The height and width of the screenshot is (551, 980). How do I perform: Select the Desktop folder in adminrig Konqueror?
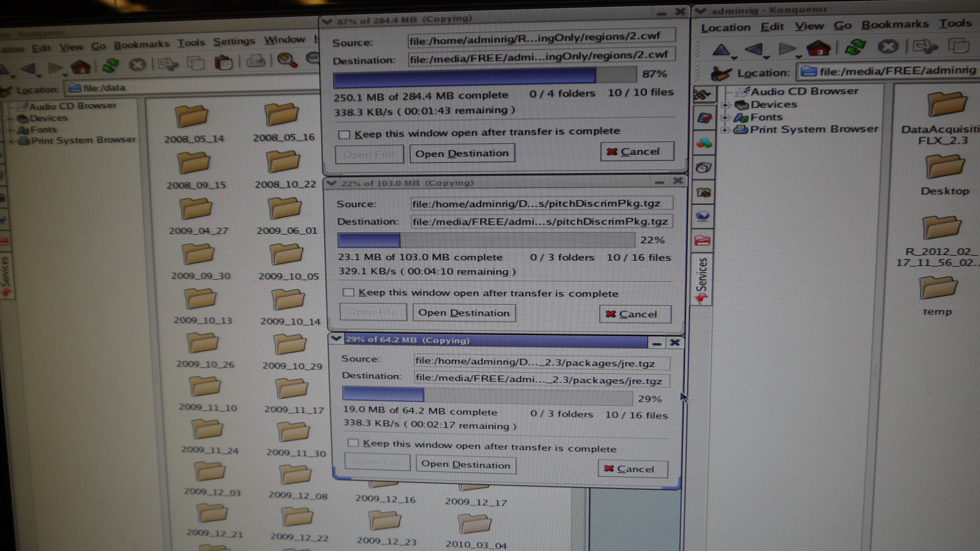point(945,175)
